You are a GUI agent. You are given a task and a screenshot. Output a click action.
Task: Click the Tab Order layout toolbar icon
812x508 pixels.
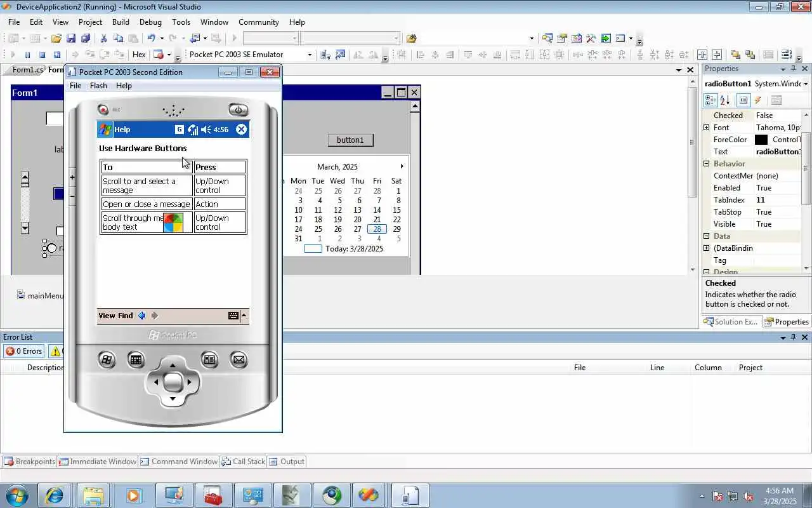pos(787,55)
